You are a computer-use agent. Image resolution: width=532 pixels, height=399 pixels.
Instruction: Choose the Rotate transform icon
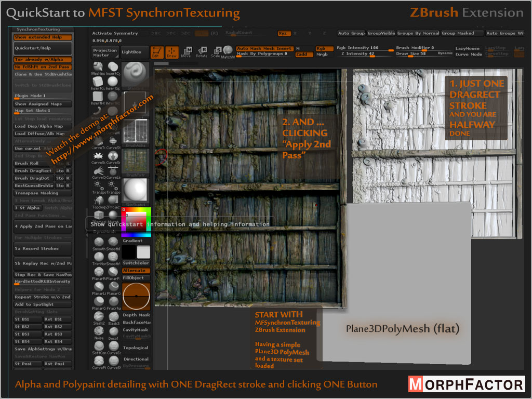point(202,51)
